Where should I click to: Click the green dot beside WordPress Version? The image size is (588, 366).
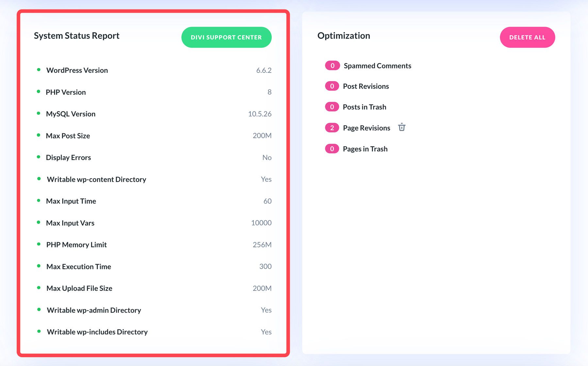(x=39, y=70)
